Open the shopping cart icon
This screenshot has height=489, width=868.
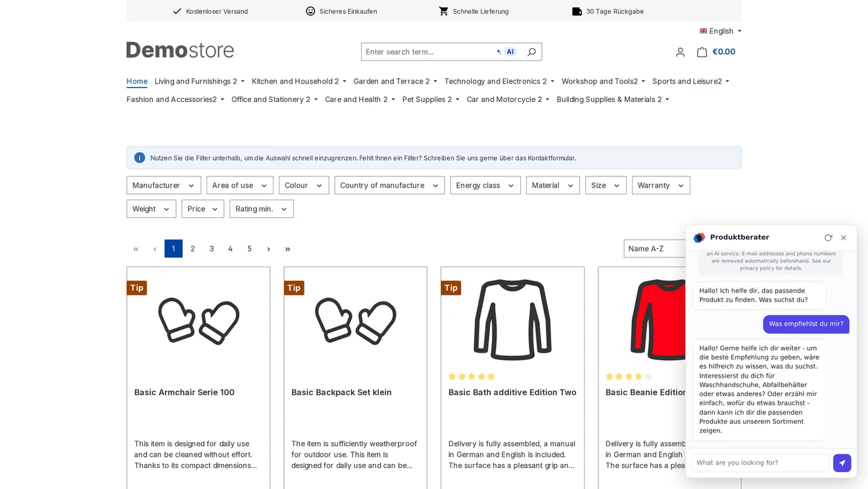tap(702, 52)
